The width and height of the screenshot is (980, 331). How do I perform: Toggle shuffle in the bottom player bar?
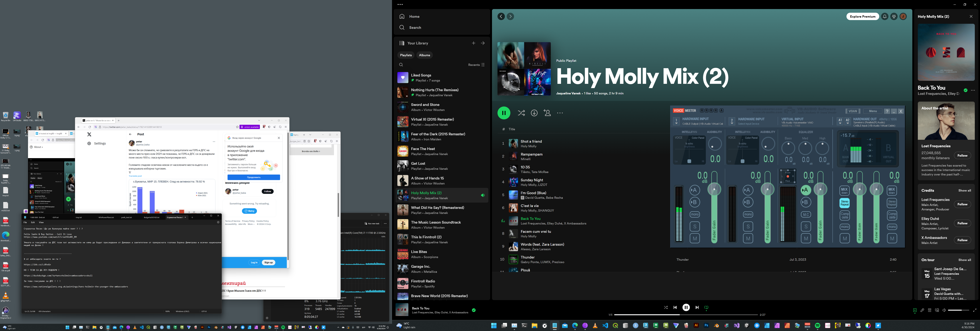click(x=666, y=307)
